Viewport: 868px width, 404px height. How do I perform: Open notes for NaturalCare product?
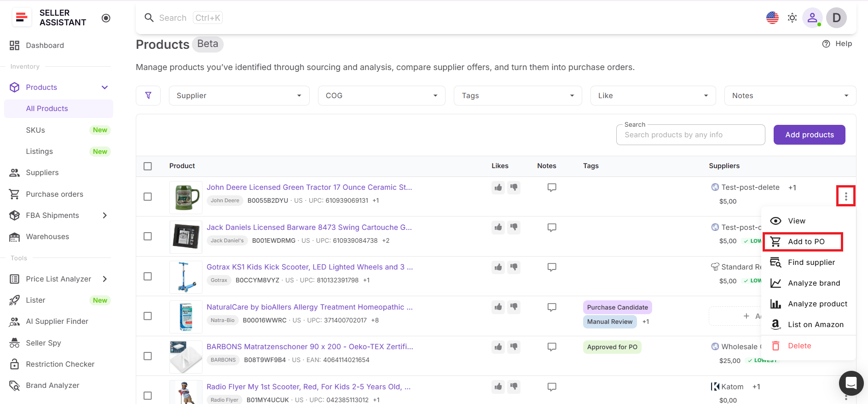552,307
